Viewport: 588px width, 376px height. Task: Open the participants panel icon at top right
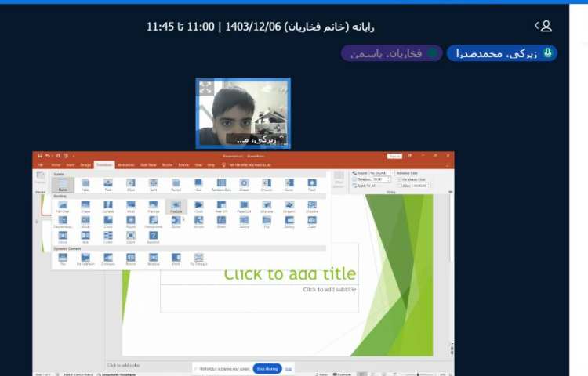543,26
